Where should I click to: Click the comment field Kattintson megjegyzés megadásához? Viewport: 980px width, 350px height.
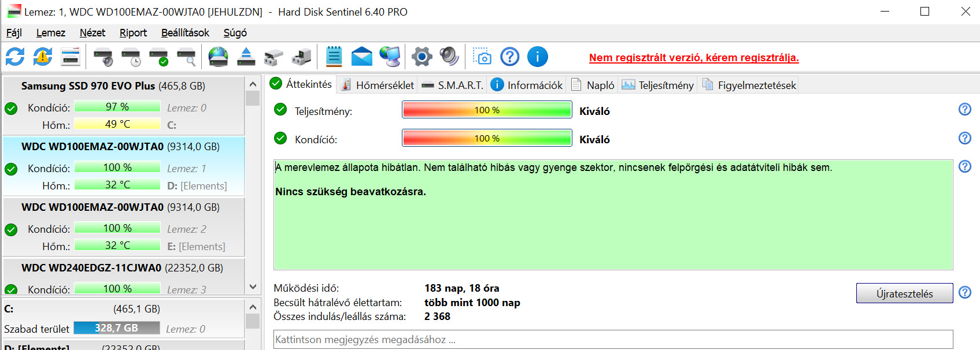(x=613, y=340)
